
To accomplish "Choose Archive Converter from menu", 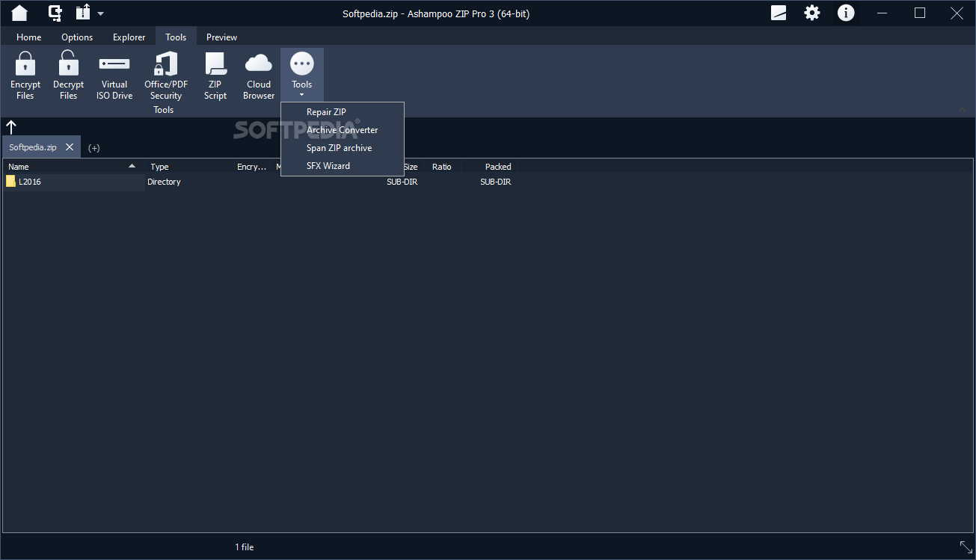I will (343, 130).
